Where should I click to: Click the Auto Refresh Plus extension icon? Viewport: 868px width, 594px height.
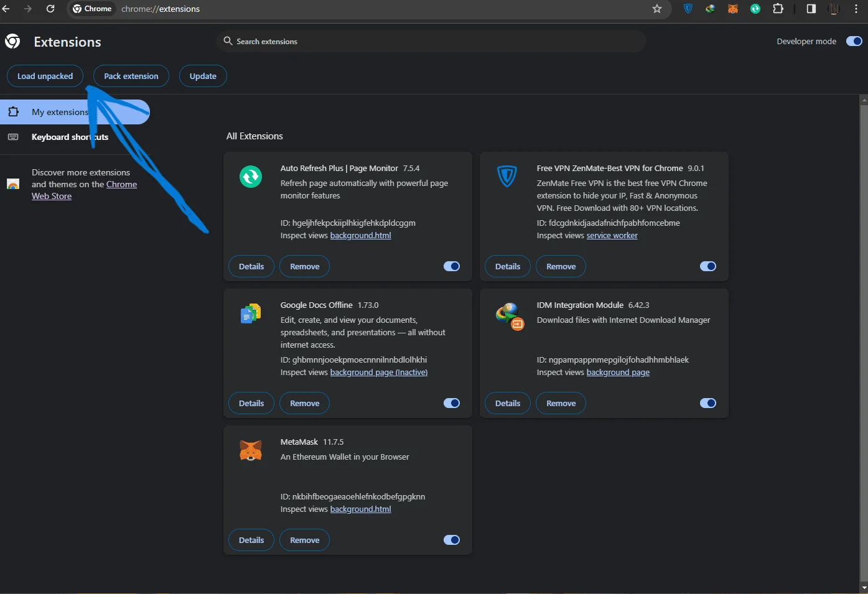(x=251, y=177)
